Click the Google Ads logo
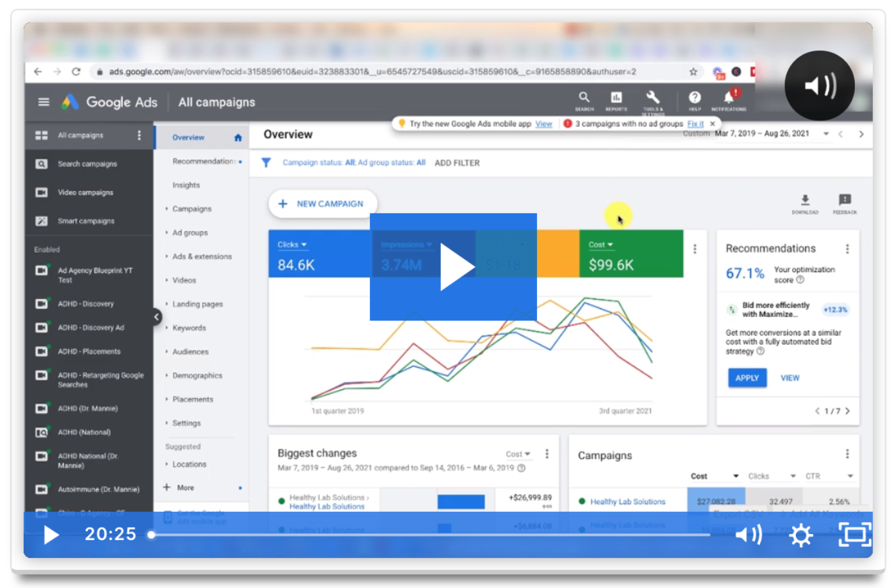The height and width of the screenshot is (588, 896). 110,102
